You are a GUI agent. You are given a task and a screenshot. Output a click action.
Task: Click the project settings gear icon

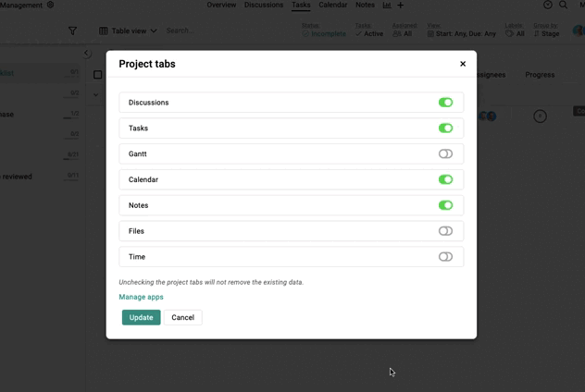point(50,5)
